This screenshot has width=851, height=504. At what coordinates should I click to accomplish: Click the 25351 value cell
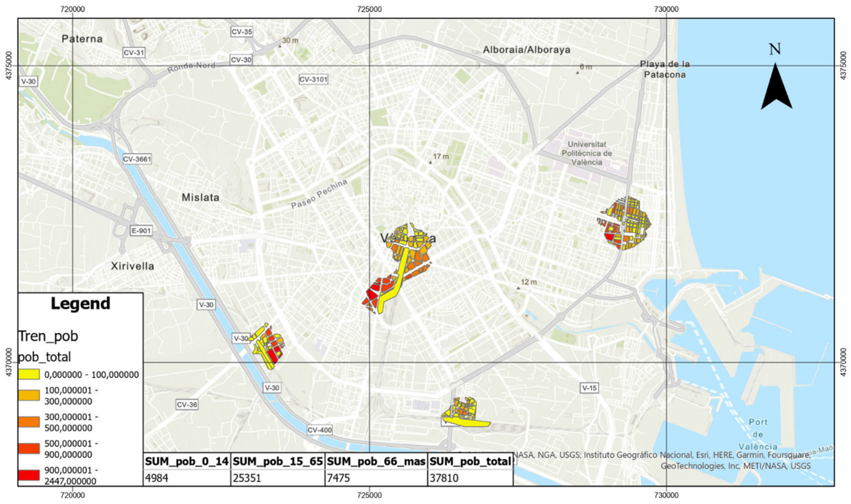coord(247,478)
